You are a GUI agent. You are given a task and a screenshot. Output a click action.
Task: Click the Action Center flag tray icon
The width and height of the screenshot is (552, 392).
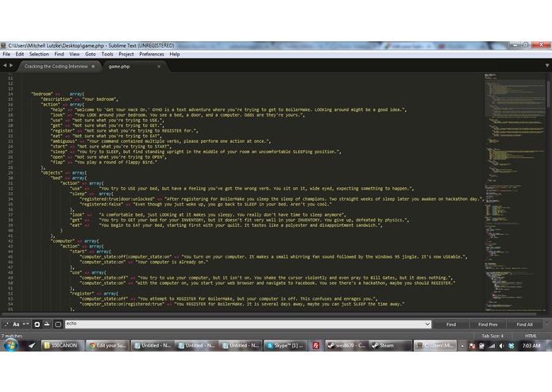(x=473, y=346)
